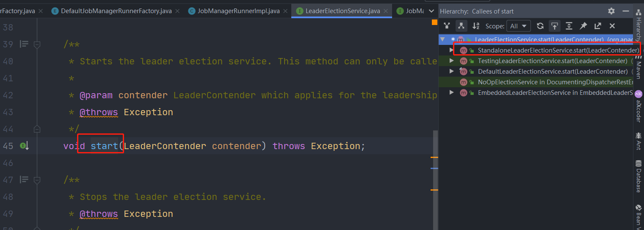The width and height of the screenshot is (644, 230).
Task: Sort hierarchy alphabetically
Action: pyautogui.click(x=476, y=26)
